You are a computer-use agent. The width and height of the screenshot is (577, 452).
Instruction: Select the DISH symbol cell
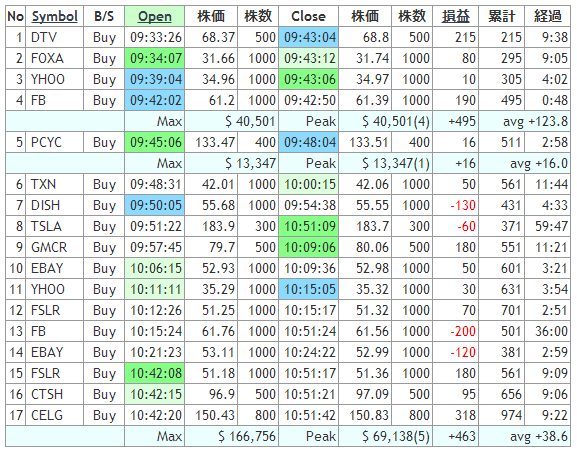click(x=54, y=205)
